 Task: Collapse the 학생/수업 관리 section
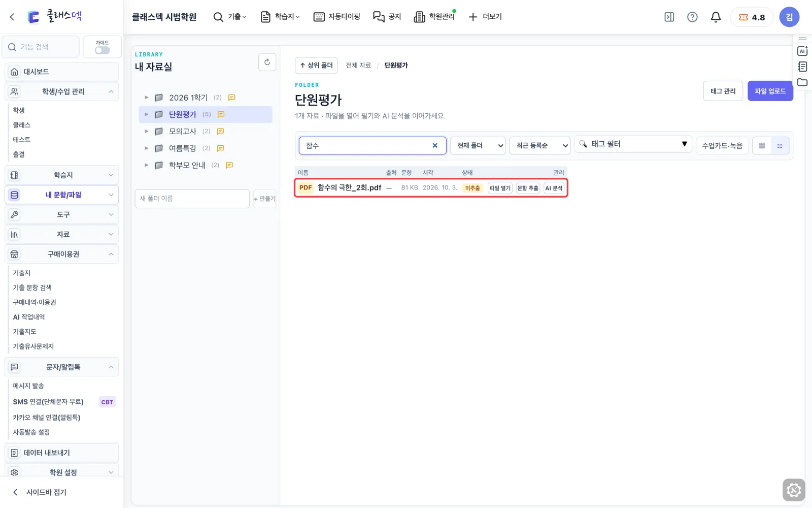62,91
